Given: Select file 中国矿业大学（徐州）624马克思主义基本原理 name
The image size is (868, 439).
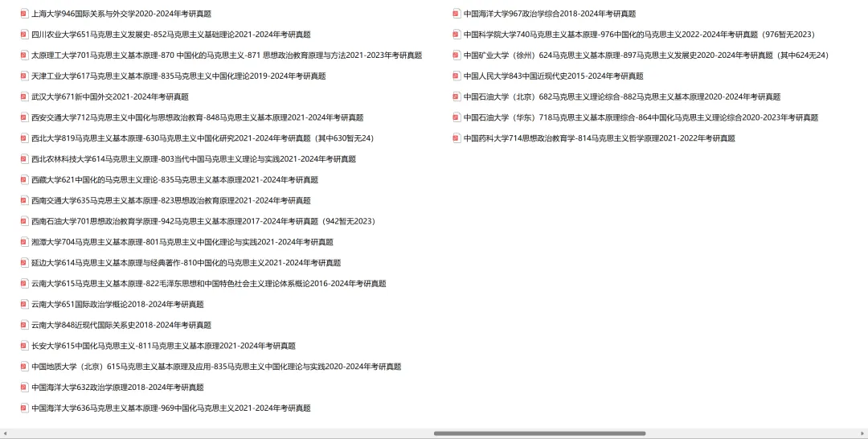Looking at the screenshot, I should (646, 55).
